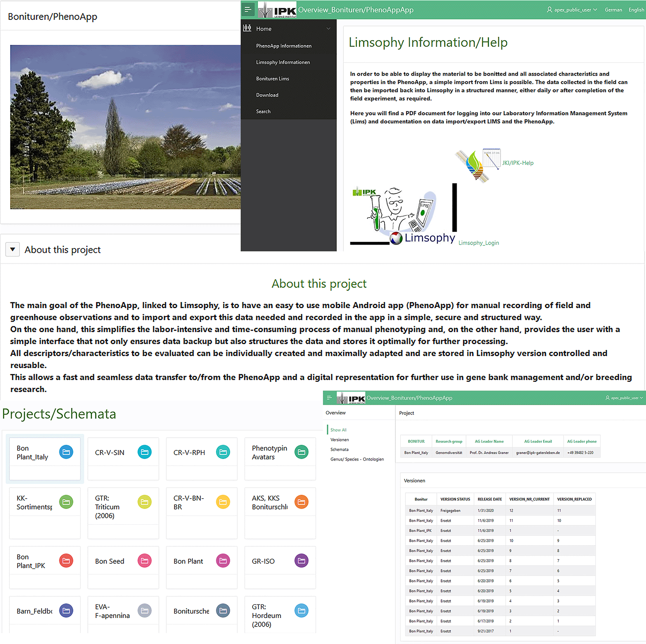Click the red Bon Plant_IPK folder icon
646x644 pixels.
click(x=66, y=561)
